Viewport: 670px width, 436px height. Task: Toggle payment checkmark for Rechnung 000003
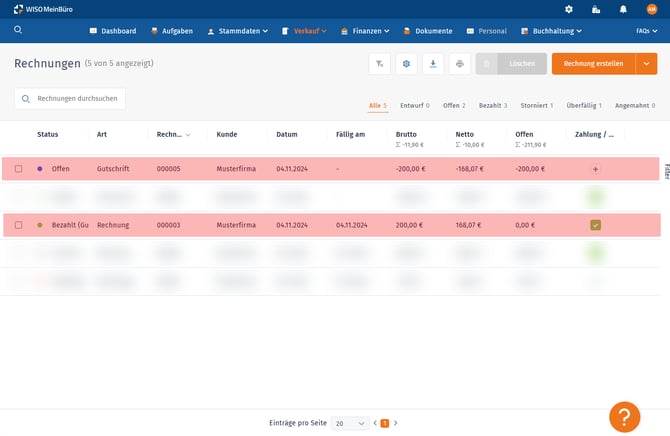pos(596,225)
